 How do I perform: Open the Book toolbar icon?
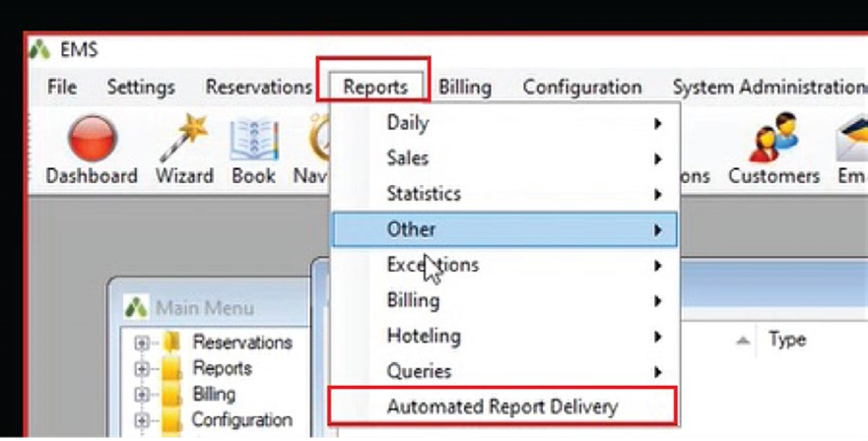[x=254, y=139]
